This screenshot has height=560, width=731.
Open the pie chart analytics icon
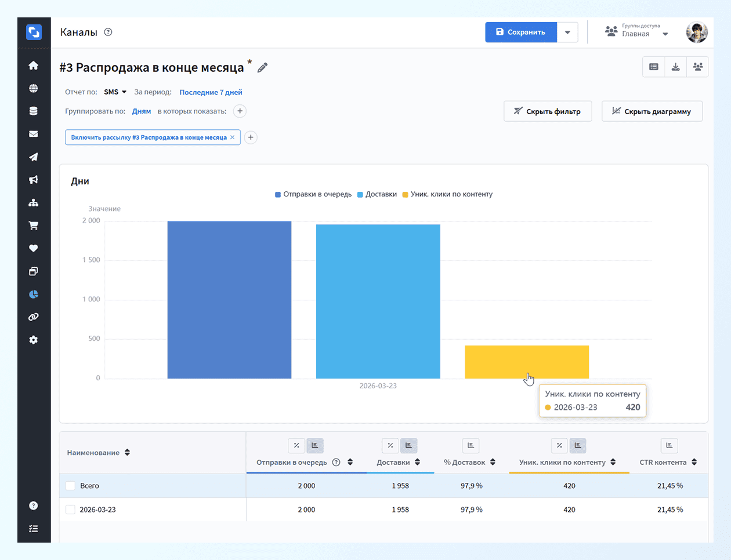[x=34, y=294]
